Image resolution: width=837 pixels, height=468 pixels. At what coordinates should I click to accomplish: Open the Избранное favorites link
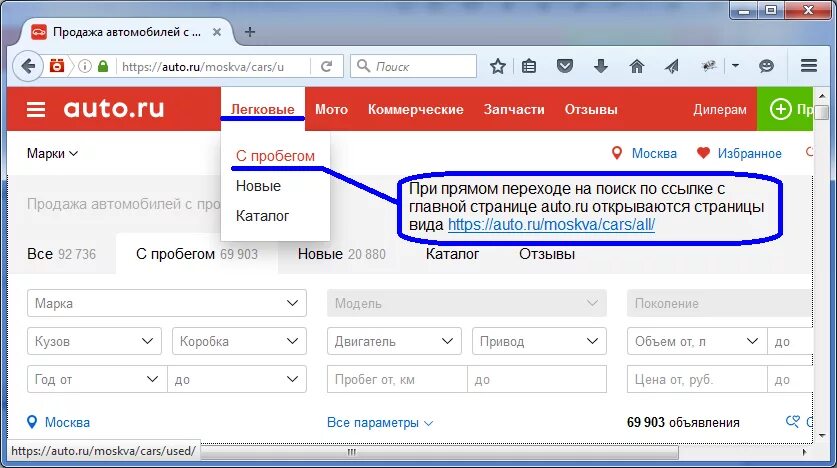point(749,154)
